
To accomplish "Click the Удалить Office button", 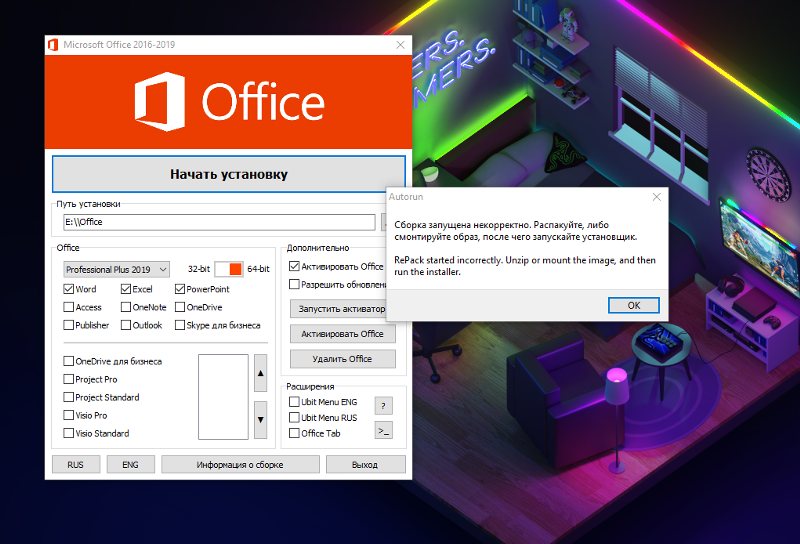I will click(x=342, y=359).
